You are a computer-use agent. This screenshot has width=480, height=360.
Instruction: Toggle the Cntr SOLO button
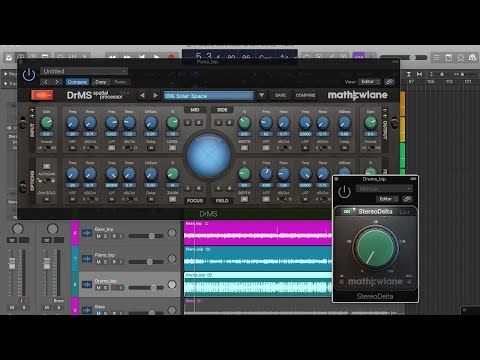coord(47,199)
